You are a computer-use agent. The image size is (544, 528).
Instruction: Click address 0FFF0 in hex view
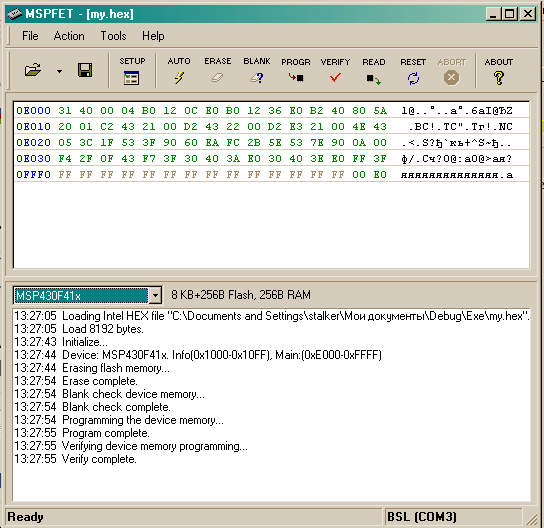click(33, 174)
